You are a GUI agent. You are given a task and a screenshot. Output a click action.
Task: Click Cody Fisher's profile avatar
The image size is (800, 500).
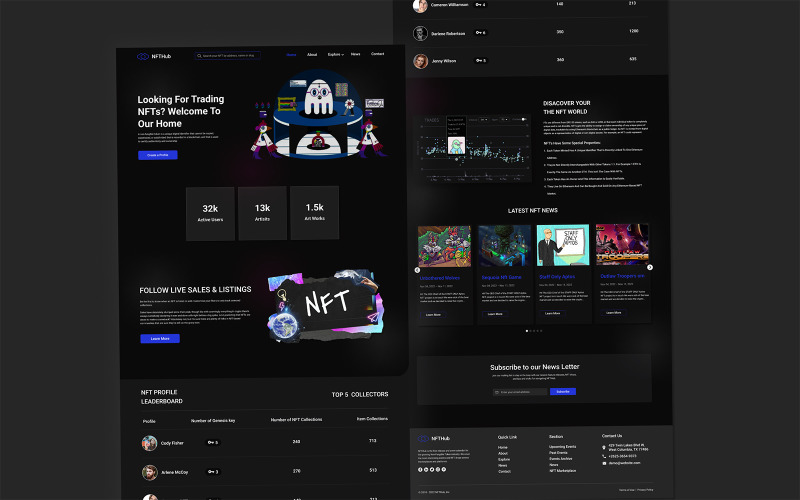(149, 443)
